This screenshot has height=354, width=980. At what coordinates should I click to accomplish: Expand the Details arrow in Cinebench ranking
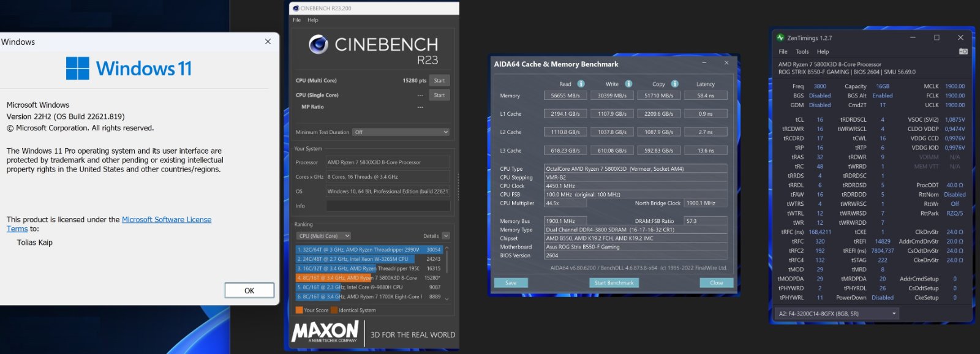[x=446, y=236]
